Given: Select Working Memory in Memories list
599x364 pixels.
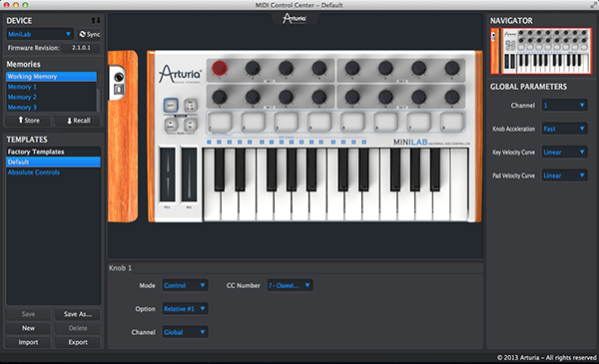Looking at the screenshot, I should [x=51, y=77].
